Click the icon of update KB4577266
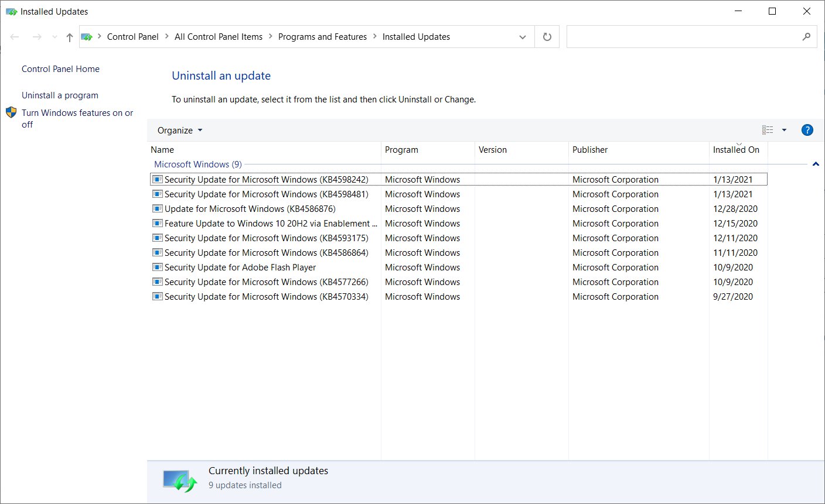This screenshot has height=504, width=825. point(157,282)
